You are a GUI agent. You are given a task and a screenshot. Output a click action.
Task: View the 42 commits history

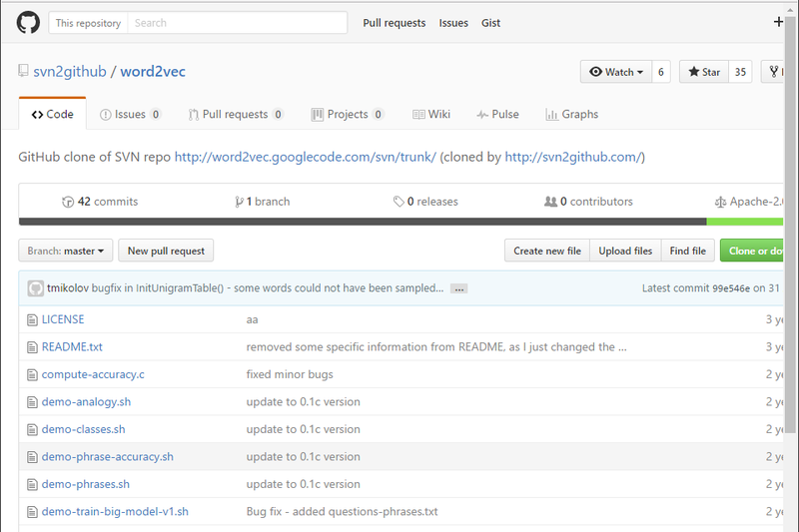tap(100, 202)
